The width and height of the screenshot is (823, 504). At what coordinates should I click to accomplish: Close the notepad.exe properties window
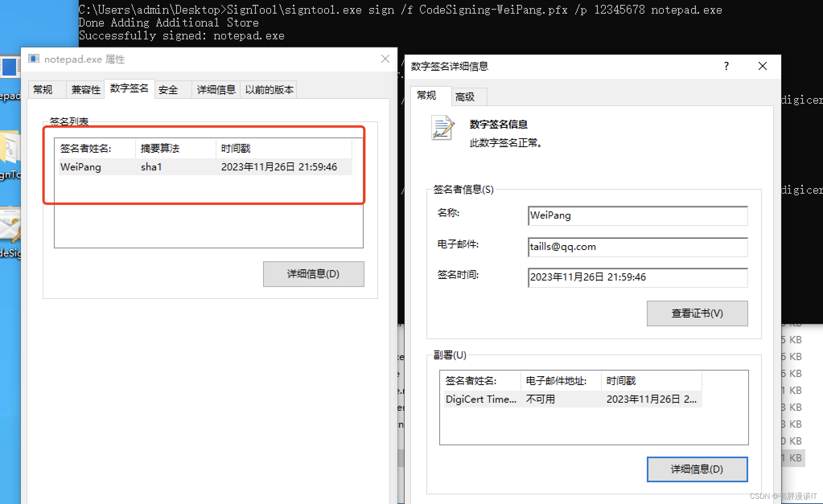[x=385, y=59]
